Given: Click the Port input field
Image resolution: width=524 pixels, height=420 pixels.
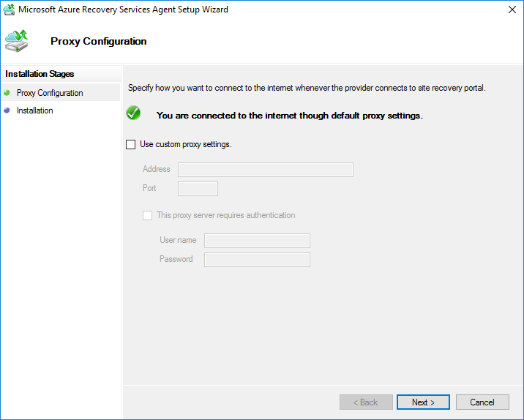Looking at the screenshot, I should (x=198, y=189).
